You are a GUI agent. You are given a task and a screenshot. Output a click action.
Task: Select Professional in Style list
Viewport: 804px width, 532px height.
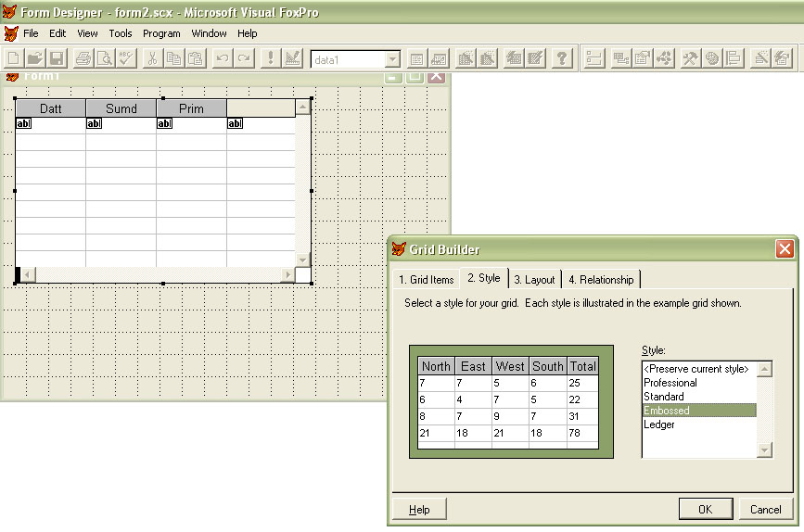click(x=699, y=383)
